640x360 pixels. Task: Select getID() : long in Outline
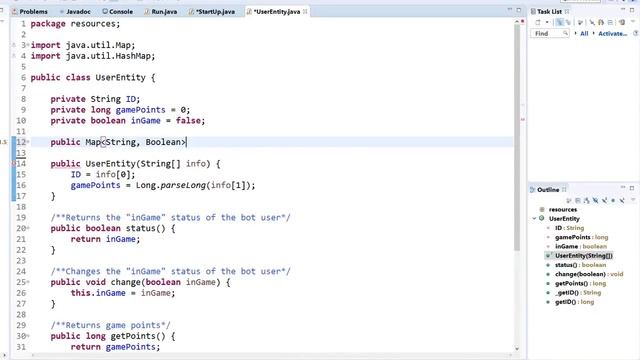click(x=574, y=302)
